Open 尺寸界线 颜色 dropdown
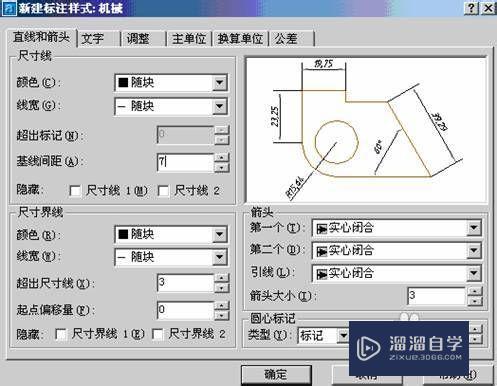 click(x=220, y=234)
